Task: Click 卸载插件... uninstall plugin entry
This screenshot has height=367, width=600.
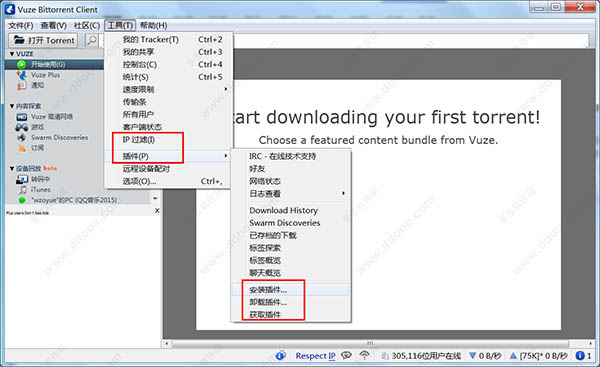Action: pyautogui.click(x=291, y=302)
